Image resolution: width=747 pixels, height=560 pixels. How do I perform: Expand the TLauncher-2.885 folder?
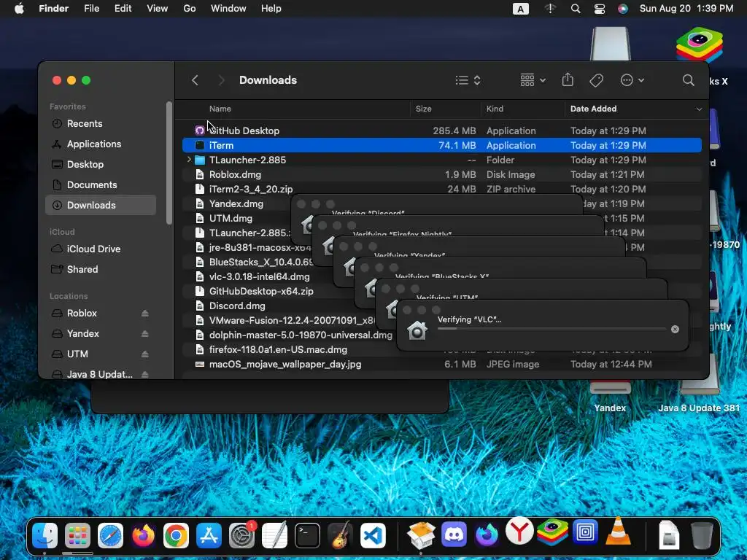coord(189,160)
